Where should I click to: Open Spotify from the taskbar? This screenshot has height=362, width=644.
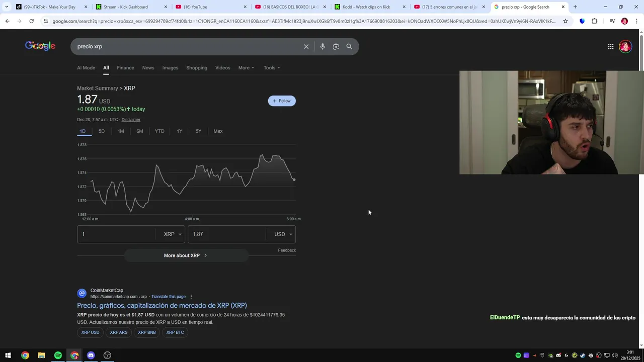click(58, 355)
